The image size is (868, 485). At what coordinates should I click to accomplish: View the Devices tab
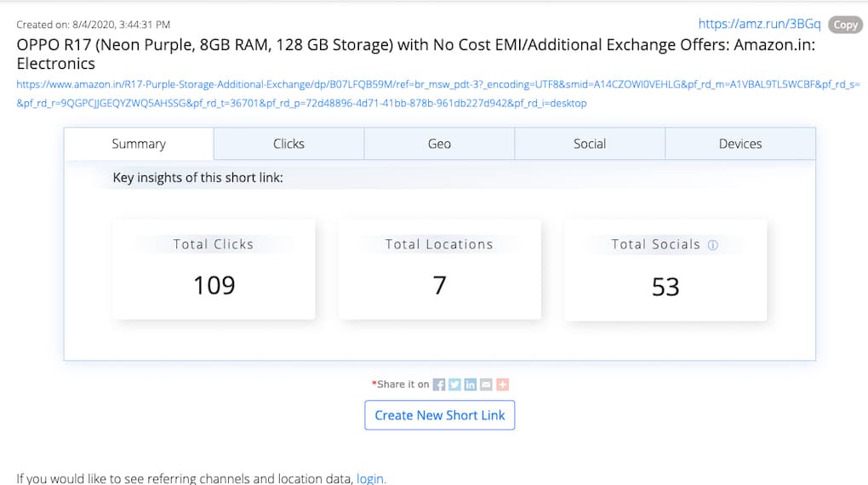(740, 144)
